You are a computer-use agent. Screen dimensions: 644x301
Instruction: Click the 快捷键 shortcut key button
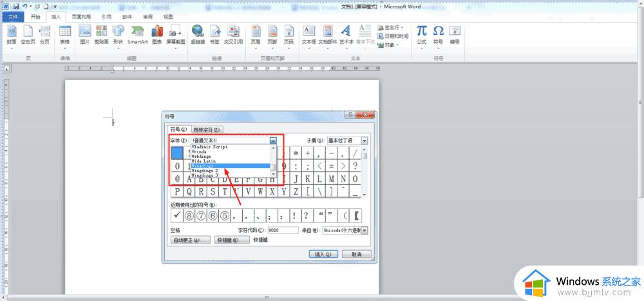tap(232, 240)
